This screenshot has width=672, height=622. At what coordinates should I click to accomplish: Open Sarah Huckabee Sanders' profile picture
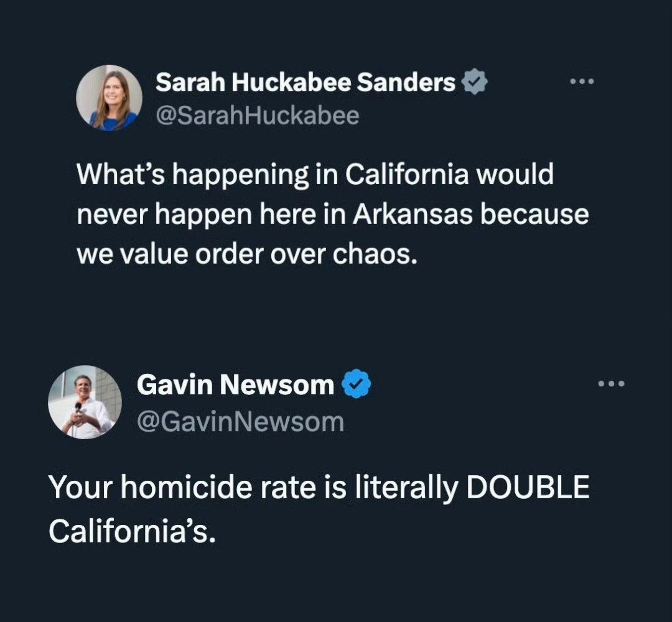109,98
